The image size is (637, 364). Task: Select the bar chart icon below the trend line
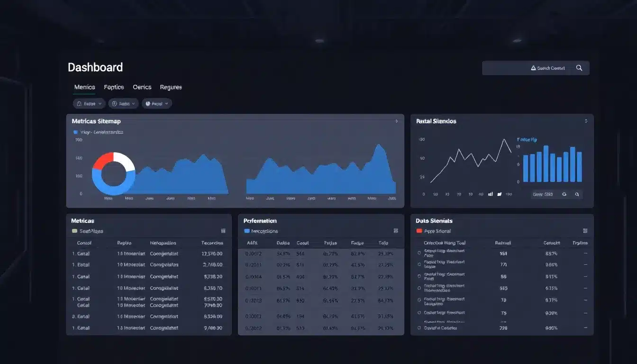pos(491,194)
